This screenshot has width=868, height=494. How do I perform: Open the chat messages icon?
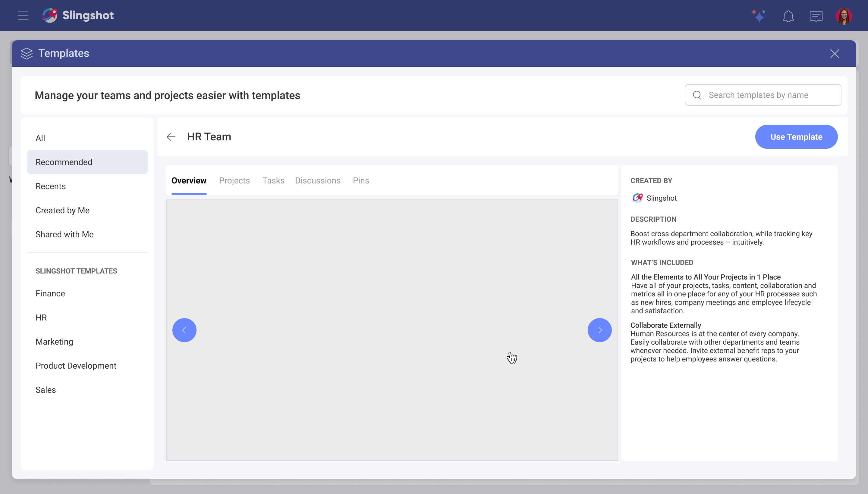click(x=816, y=16)
